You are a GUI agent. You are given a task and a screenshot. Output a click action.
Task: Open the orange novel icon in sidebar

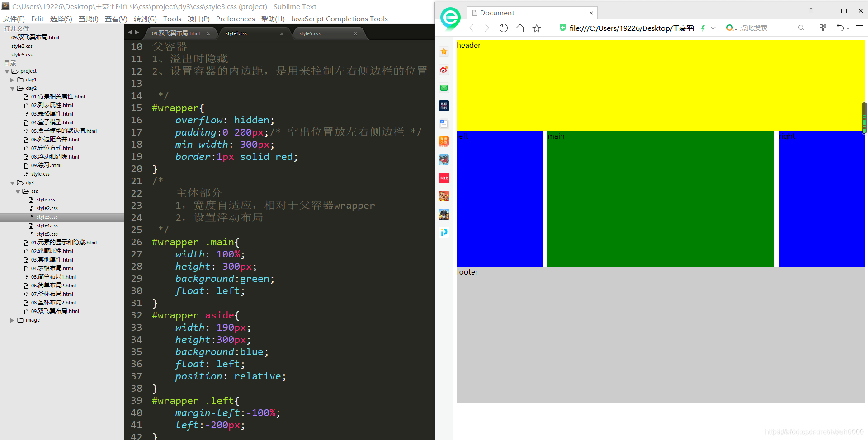(x=444, y=142)
